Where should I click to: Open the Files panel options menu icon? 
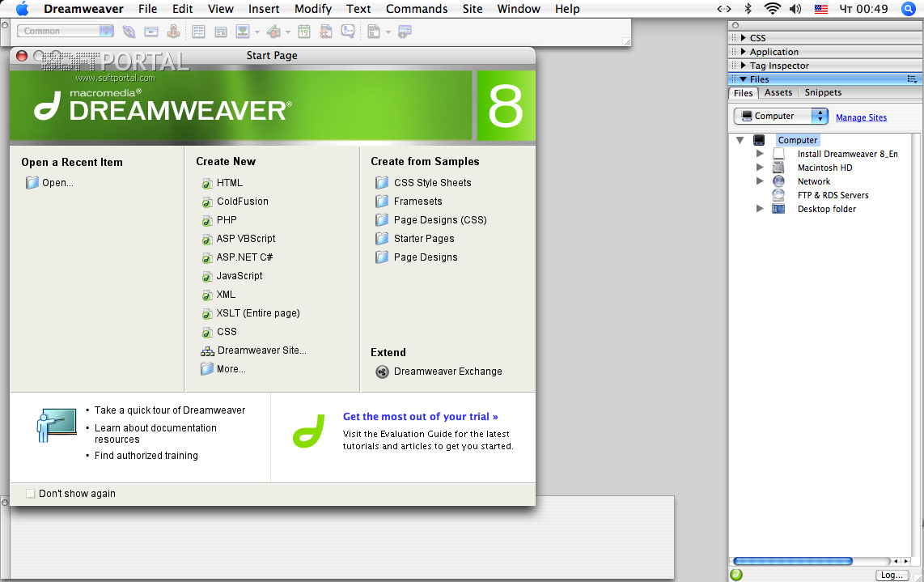click(x=912, y=79)
